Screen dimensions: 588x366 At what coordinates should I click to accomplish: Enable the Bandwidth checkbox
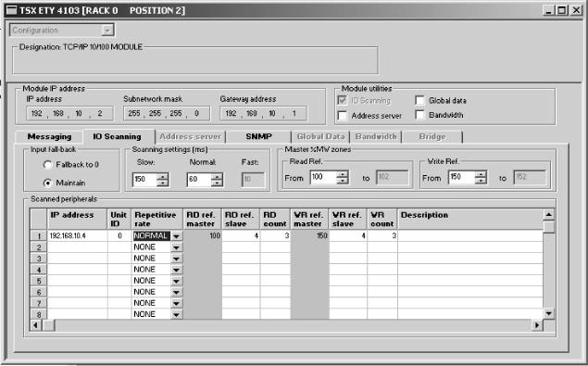(x=419, y=115)
